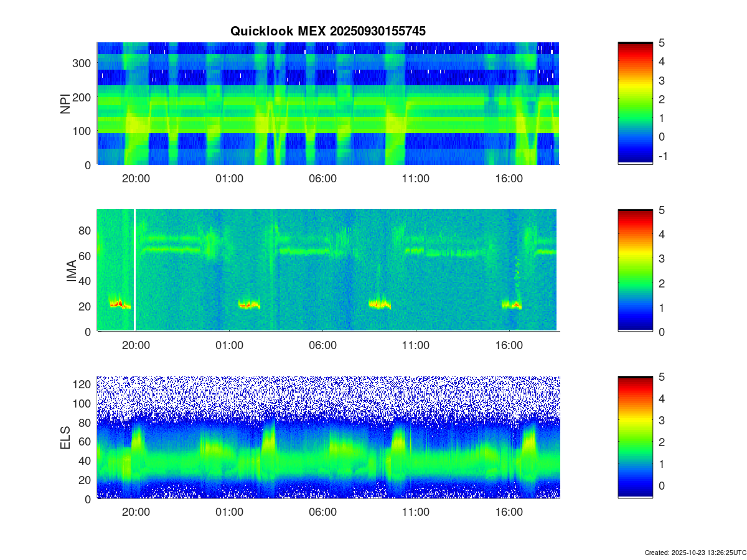Click the IMA red hotspot near 01:00–02:00
The width and height of the screenshot is (747, 560).
[248, 305]
